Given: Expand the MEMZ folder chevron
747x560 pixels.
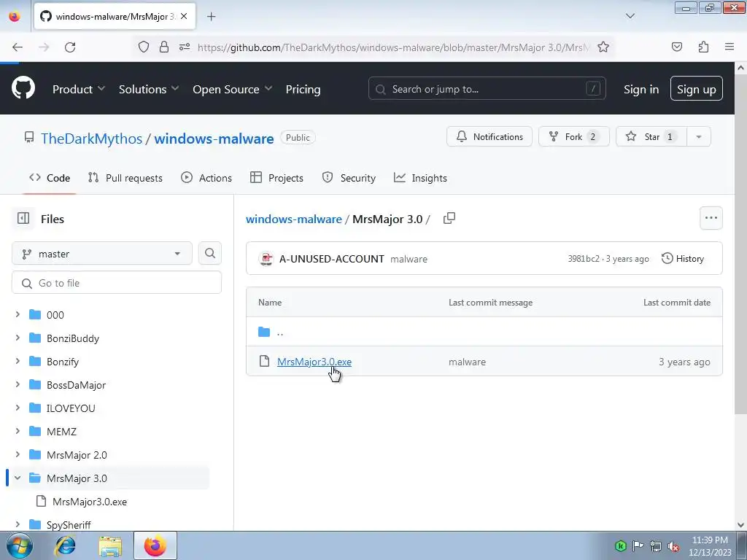Looking at the screenshot, I should click(x=18, y=431).
